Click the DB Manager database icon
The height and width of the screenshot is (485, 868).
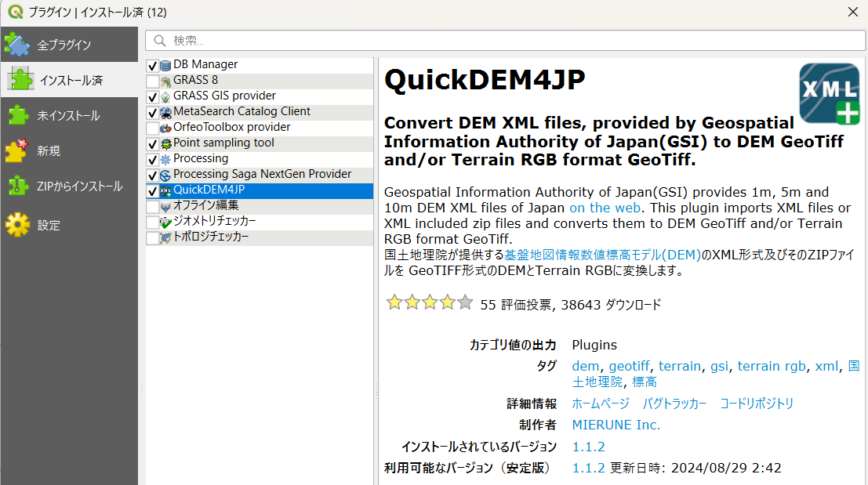tap(165, 66)
